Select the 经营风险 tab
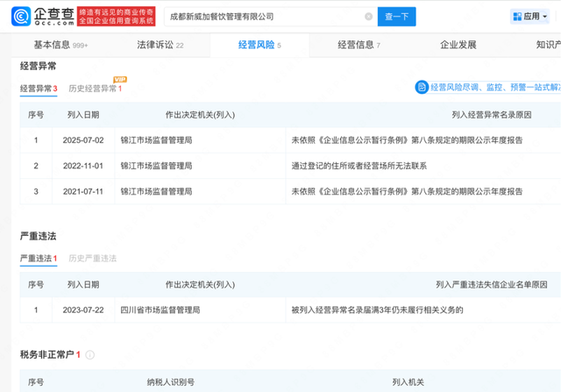 260,45
